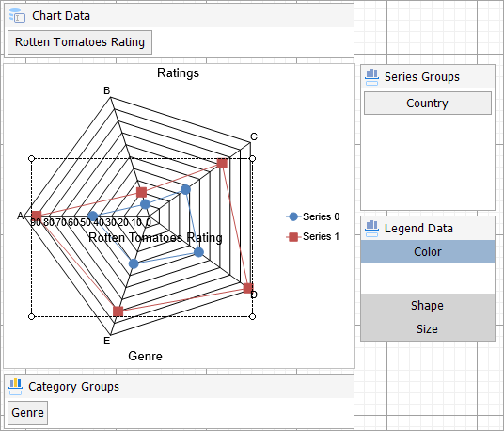
Task: Click the Legend Data panel icon
Action: coord(372,229)
